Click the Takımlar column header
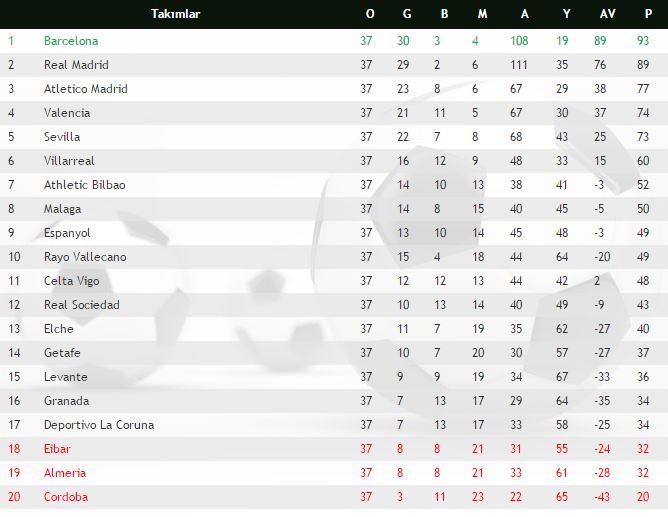Screen dimensions: 668x517 175,14
